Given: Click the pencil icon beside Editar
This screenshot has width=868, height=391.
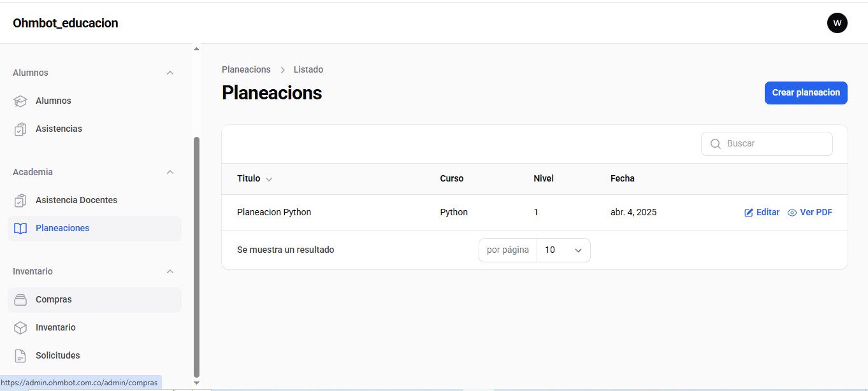Looking at the screenshot, I should click(749, 213).
